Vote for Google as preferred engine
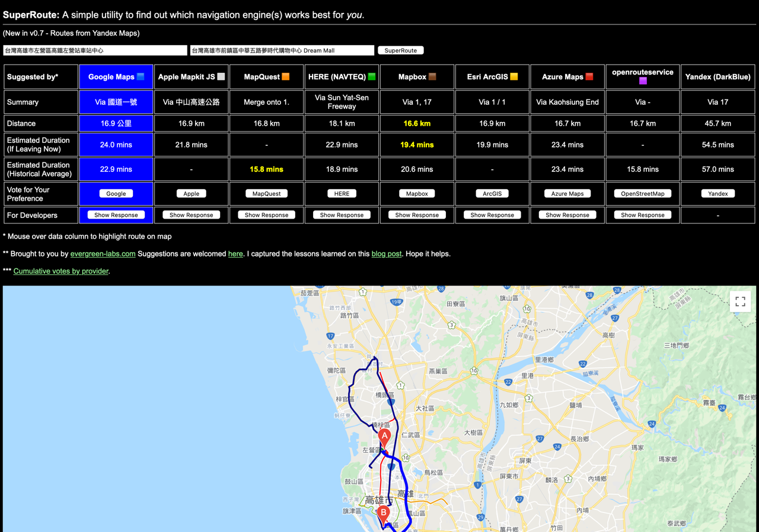Image resolution: width=759 pixels, height=532 pixels. point(116,194)
